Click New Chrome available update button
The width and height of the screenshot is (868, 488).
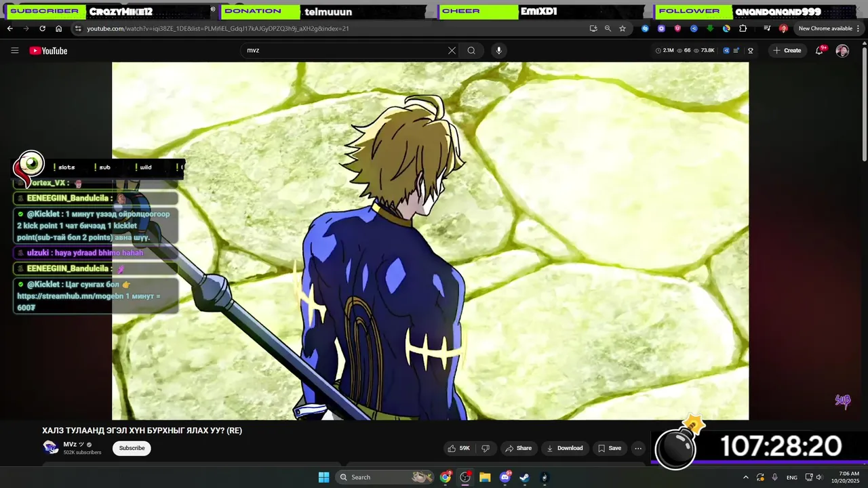(825, 28)
